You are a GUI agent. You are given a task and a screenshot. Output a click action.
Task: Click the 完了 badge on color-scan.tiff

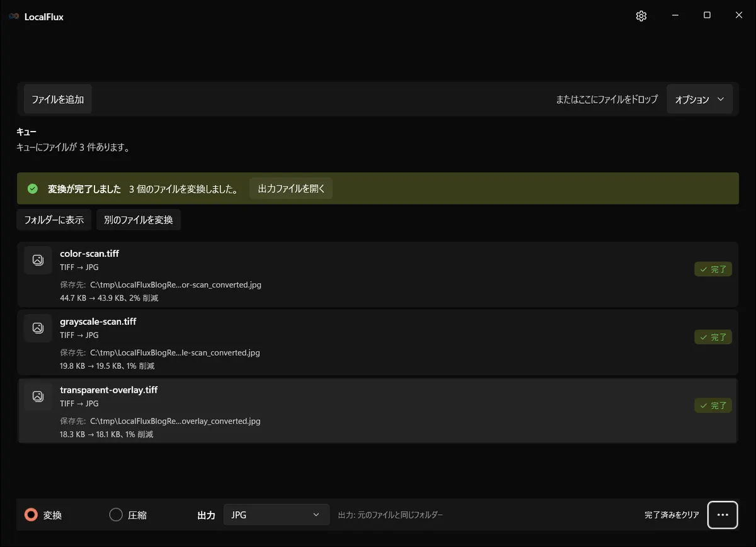pos(713,269)
